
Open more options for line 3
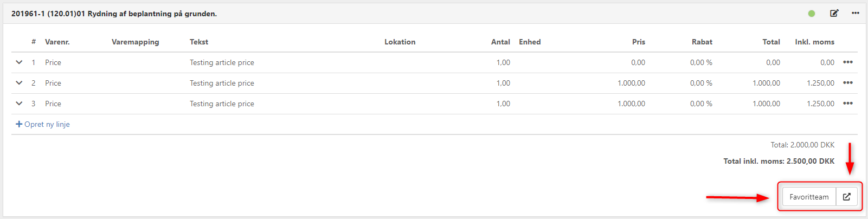(848, 104)
